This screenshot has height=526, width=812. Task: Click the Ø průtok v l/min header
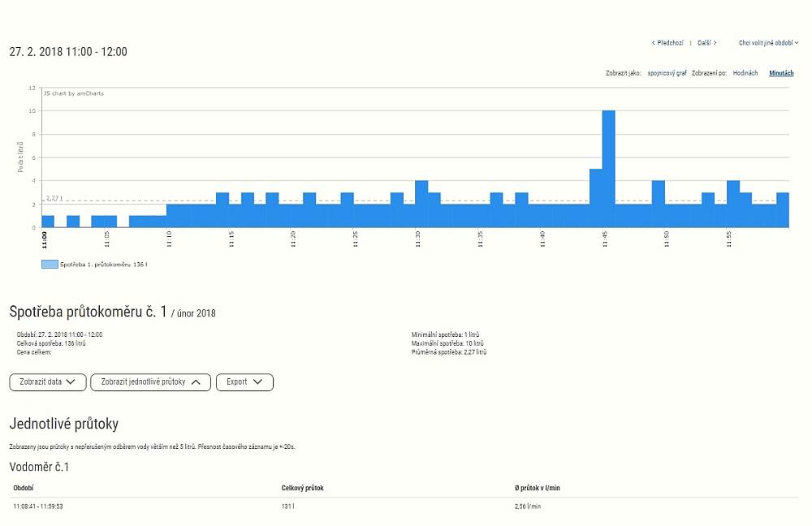(x=538, y=488)
